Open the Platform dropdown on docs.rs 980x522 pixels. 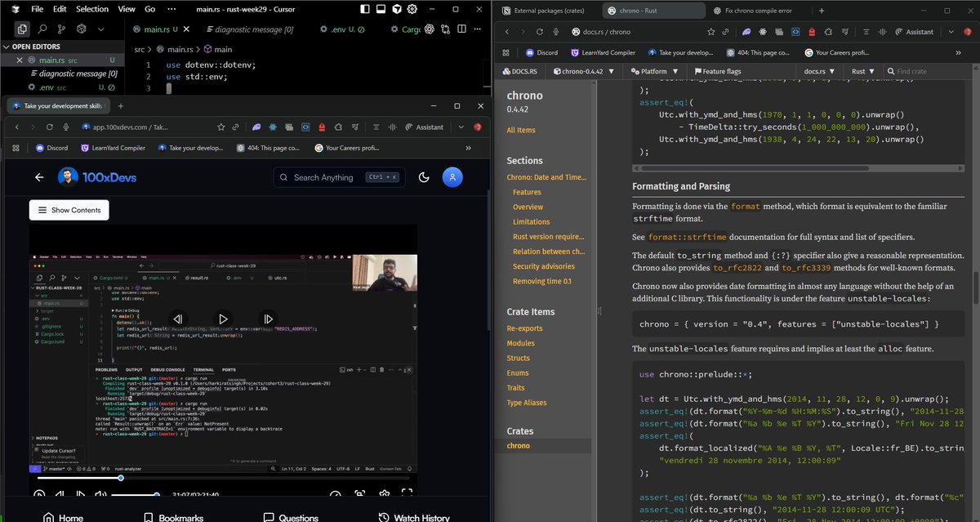coord(654,71)
